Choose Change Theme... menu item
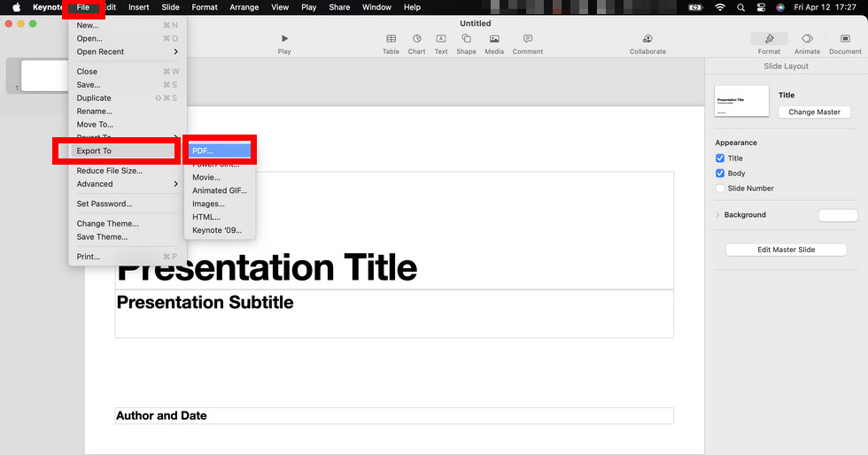The width and height of the screenshot is (868, 455). coord(127,224)
